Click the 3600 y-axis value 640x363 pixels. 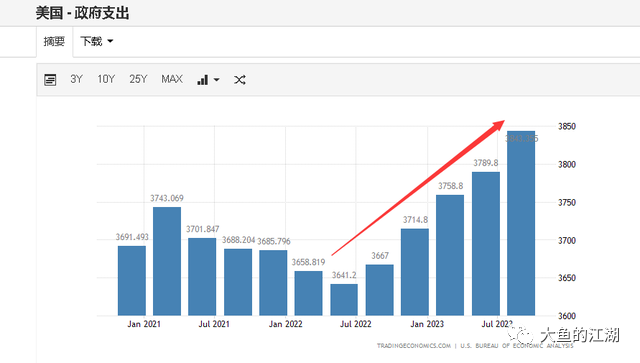[x=567, y=316]
